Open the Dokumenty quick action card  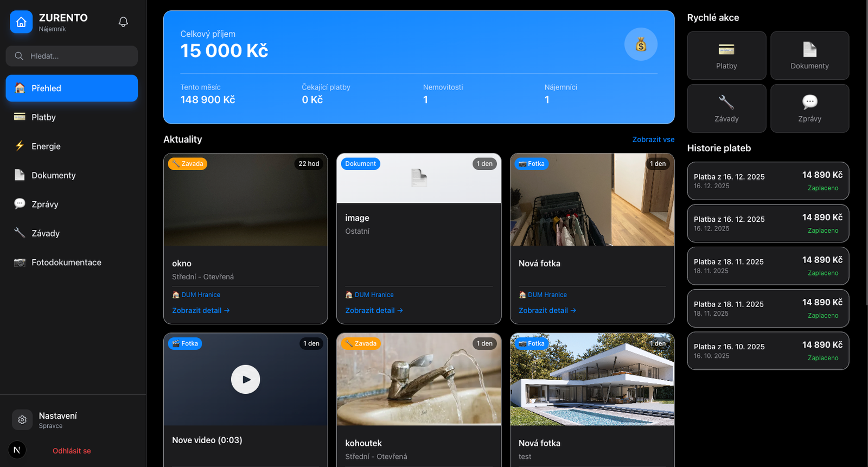(809, 55)
